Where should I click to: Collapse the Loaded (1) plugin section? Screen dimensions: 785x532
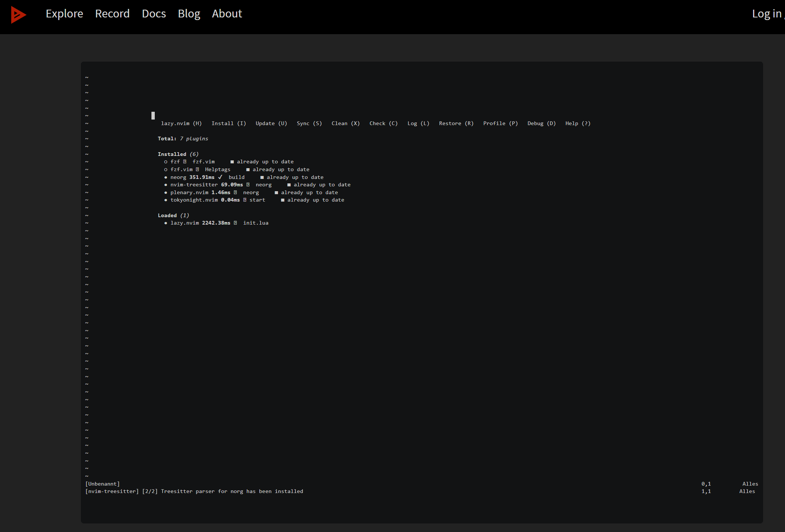pos(173,215)
